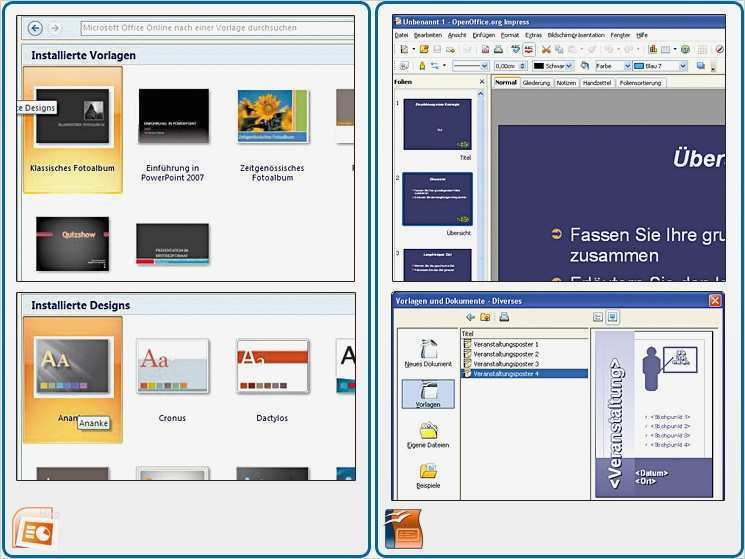Image resolution: width=745 pixels, height=559 pixels.
Task: Open the Datei menu in Impress
Action: tap(401, 35)
